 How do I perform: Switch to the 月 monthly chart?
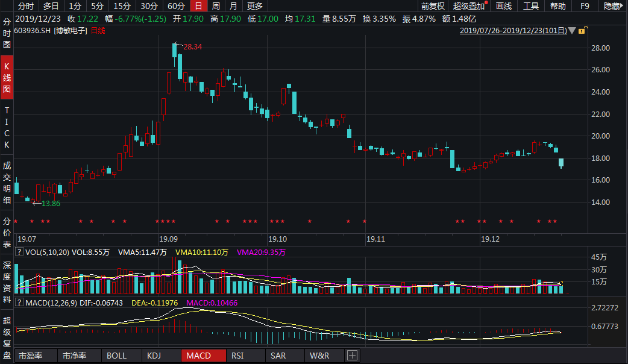[x=233, y=6]
